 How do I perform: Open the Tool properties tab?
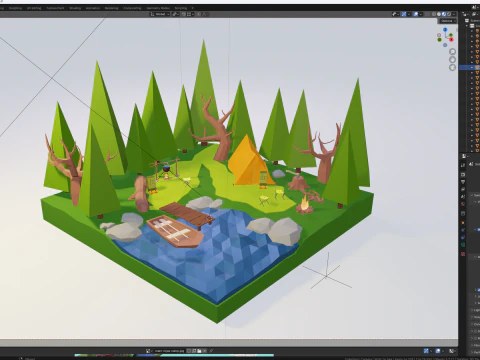coord(463,165)
